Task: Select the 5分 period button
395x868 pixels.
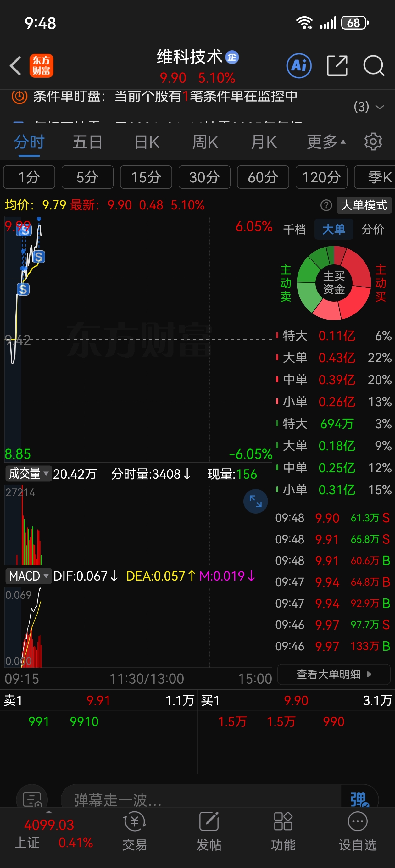Action: click(88, 177)
